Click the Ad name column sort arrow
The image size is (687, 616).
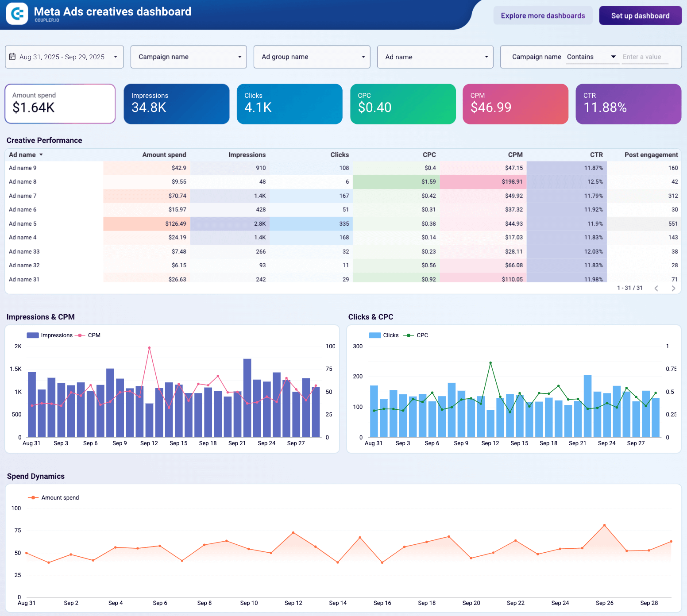[41, 155]
